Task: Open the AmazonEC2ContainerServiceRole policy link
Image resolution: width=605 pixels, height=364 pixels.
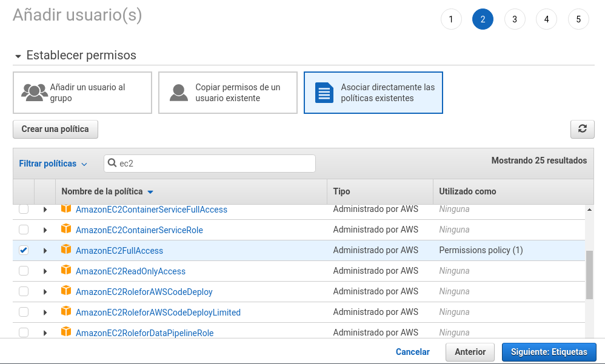Action: click(139, 230)
